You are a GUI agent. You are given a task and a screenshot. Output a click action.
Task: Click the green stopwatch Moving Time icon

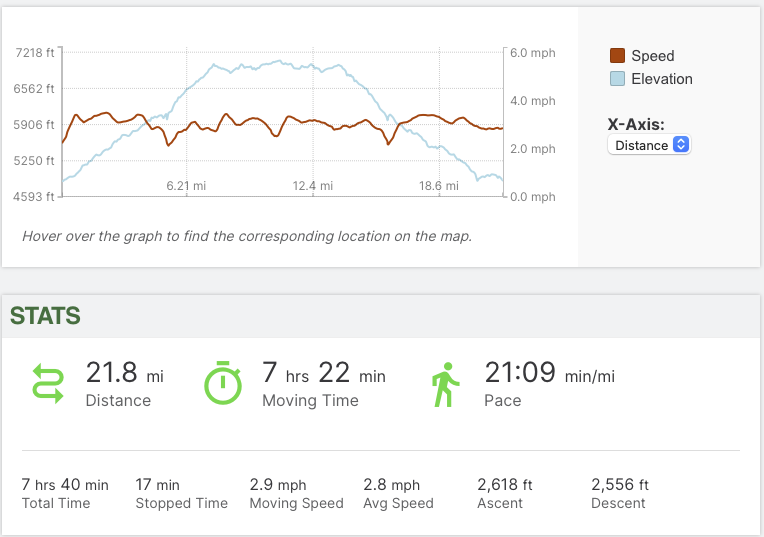coord(222,383)
